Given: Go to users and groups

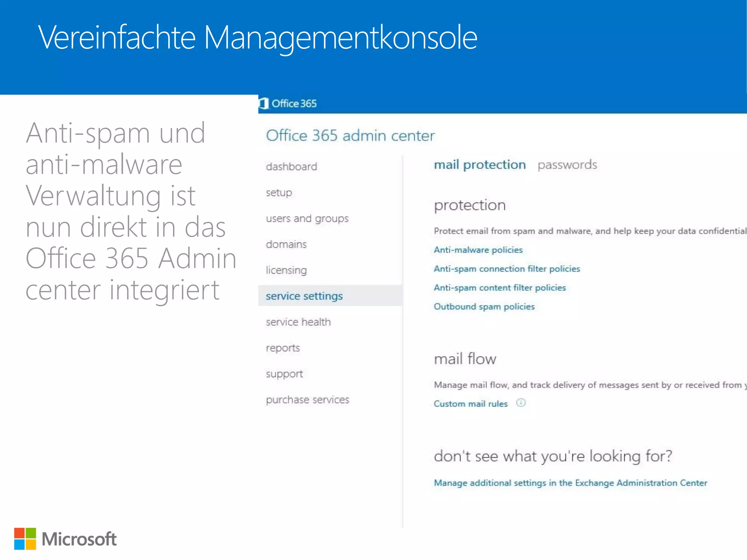Looking at the screenshot, I should pos(307,218).
